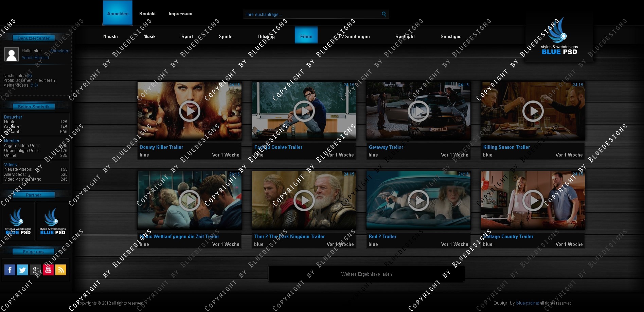
Task: Click the Besucher statistics heading
Action: [x=13, y=117]
